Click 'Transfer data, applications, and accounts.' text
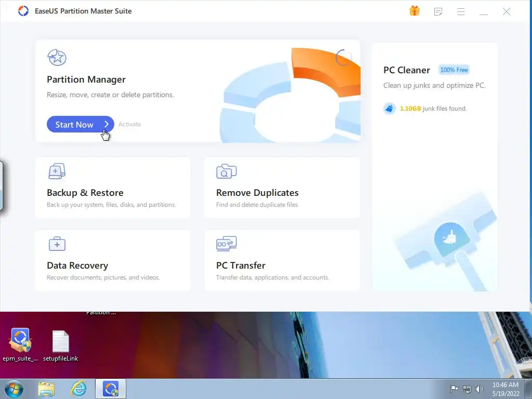The image size is (532, 399). pyautogui.click(x=272, y=277)
